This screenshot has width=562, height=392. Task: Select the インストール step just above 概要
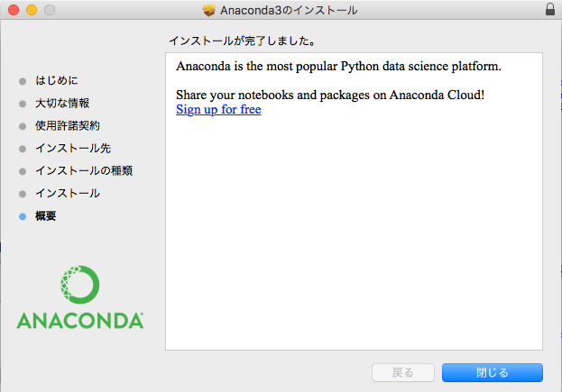pyautogui.click(x=67, y=194)
